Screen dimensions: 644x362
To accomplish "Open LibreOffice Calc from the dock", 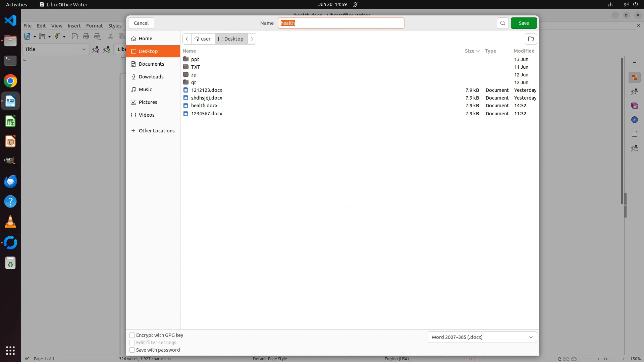I will 10,121.
